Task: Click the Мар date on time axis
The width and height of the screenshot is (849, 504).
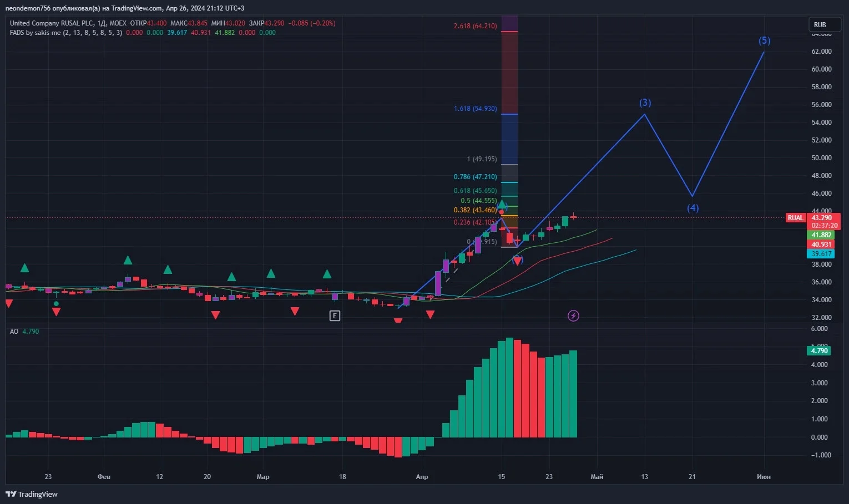Action: point(263,477)
